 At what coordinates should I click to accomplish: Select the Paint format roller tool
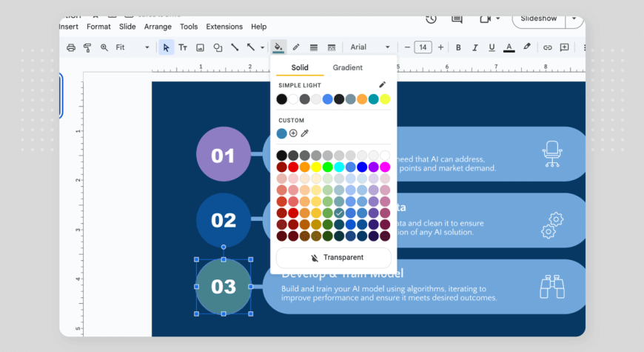[x=87, y=47]
